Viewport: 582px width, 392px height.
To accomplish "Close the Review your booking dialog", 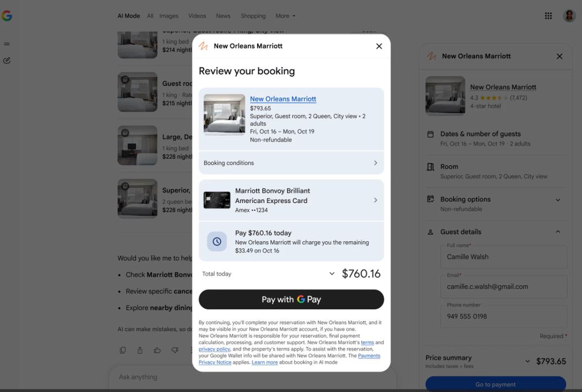I will (x=379, y=46).
